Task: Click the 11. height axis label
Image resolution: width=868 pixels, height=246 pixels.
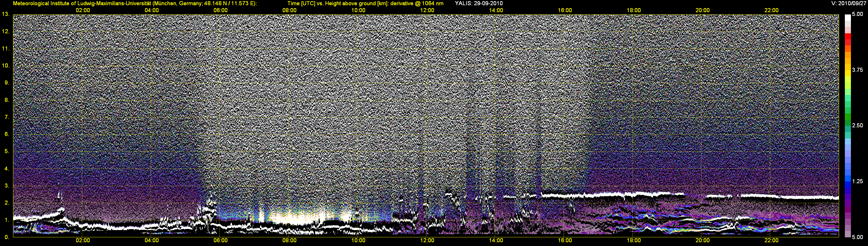Action: 6,49
